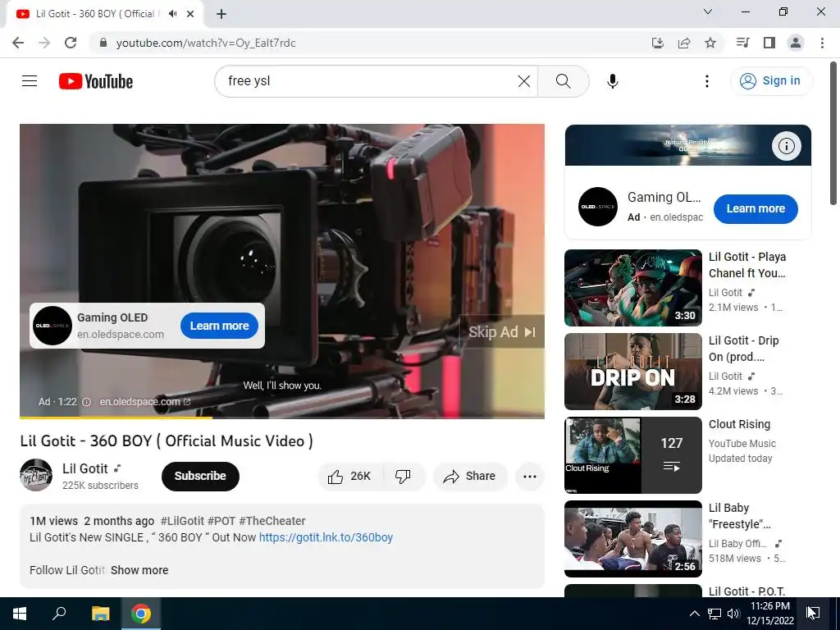Open Lil Gotit channel avatar

36,475
